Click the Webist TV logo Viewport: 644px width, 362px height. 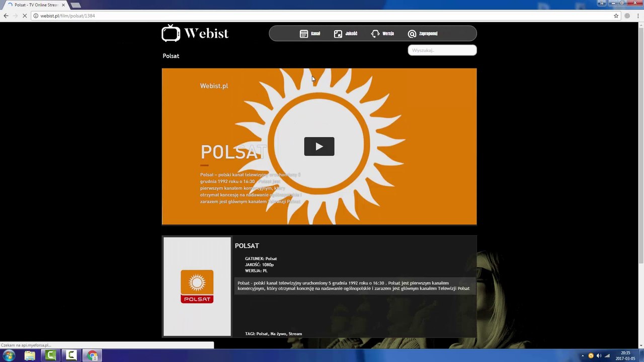pos(195,33)
